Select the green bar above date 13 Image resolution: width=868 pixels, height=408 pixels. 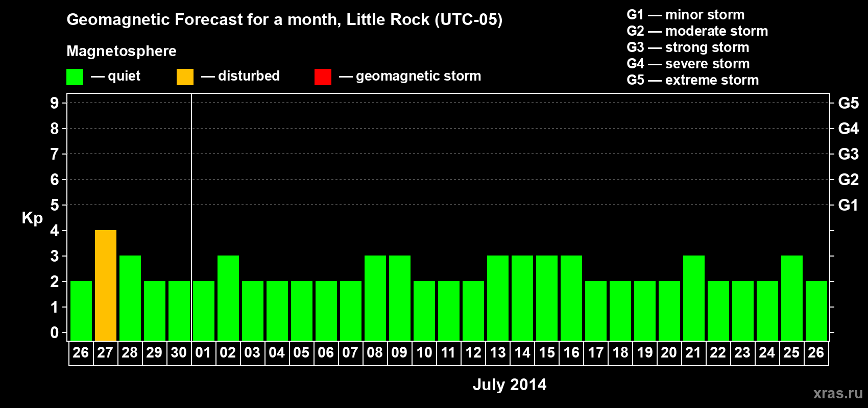coord(498,298)
